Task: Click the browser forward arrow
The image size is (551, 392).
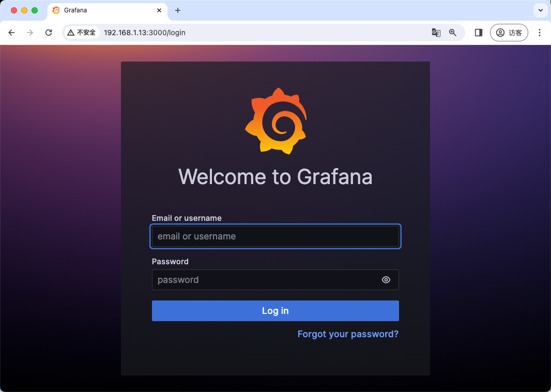Action: (30, 33)
